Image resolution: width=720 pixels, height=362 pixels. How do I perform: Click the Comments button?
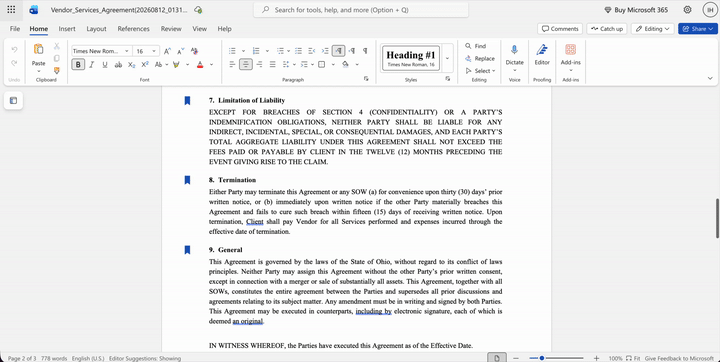pos(560,28)
